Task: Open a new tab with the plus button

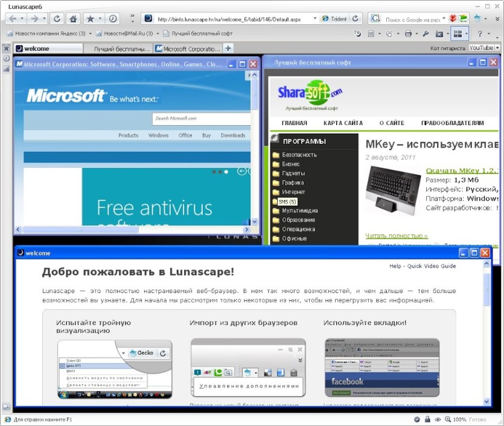Action: [x=228, y=48]
